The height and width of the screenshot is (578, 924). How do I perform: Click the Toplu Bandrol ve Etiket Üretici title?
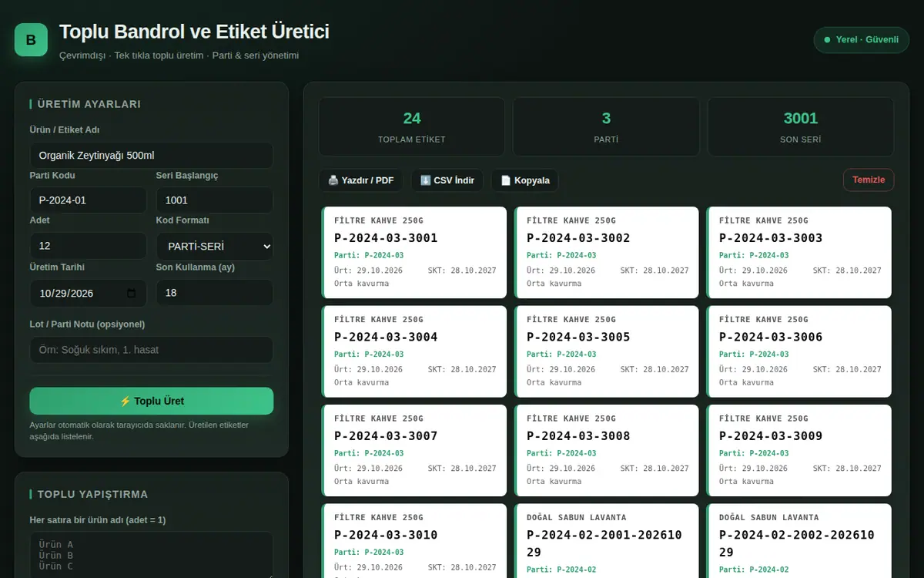point(194,32)
